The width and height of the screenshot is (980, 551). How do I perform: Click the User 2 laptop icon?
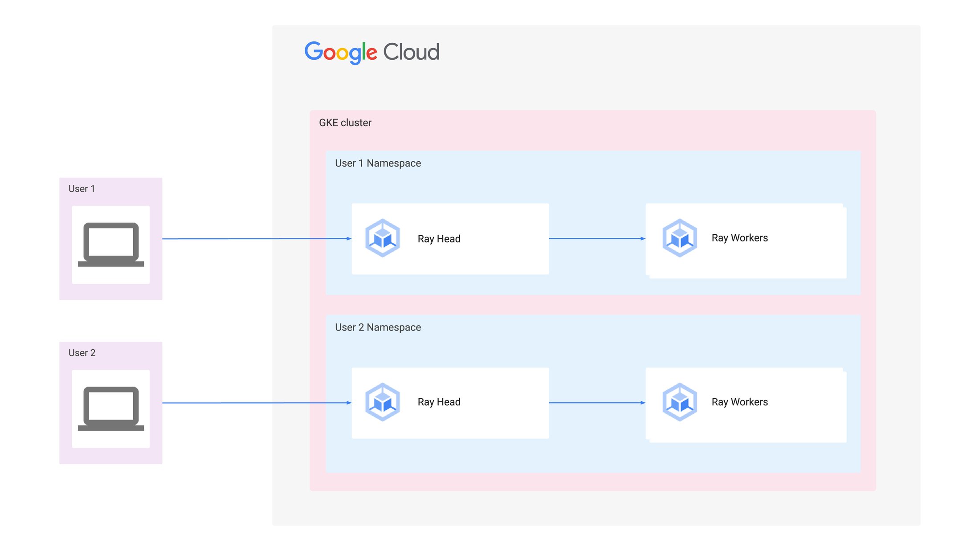coord(111,408)
